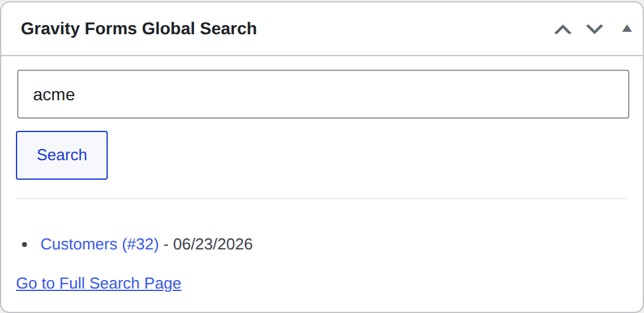Viewport: 644px width, 313px height.
Task: Click the Gravity Forms Global Search title
Action: click(x=139, y=29)
